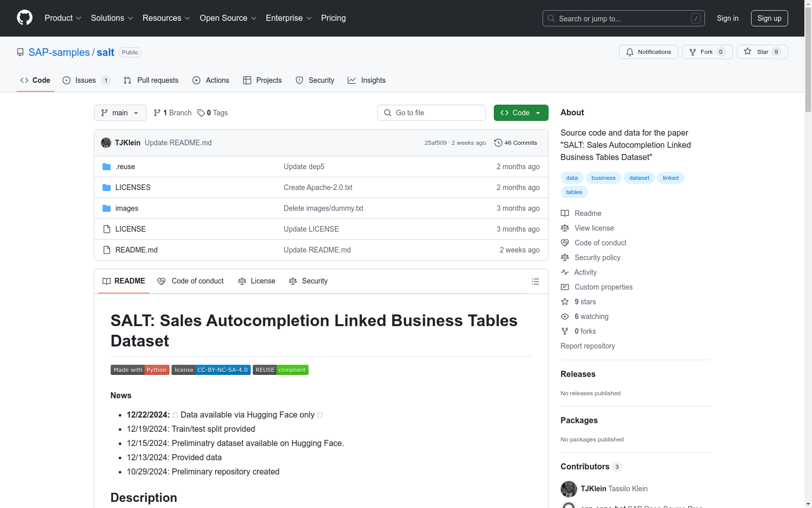812x508 pixels.
Task: Open TJKlein's avatar in commit header
Action: (106, 143)
